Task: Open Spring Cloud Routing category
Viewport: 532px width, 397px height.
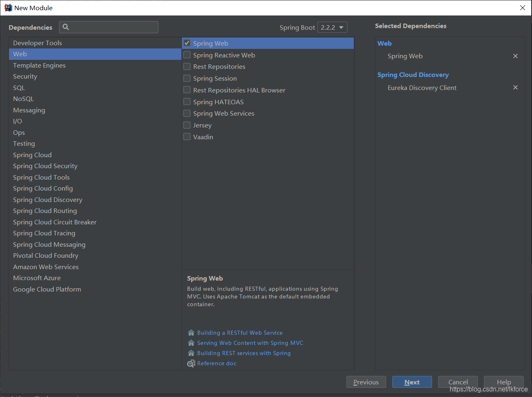Action: point(95,211)
